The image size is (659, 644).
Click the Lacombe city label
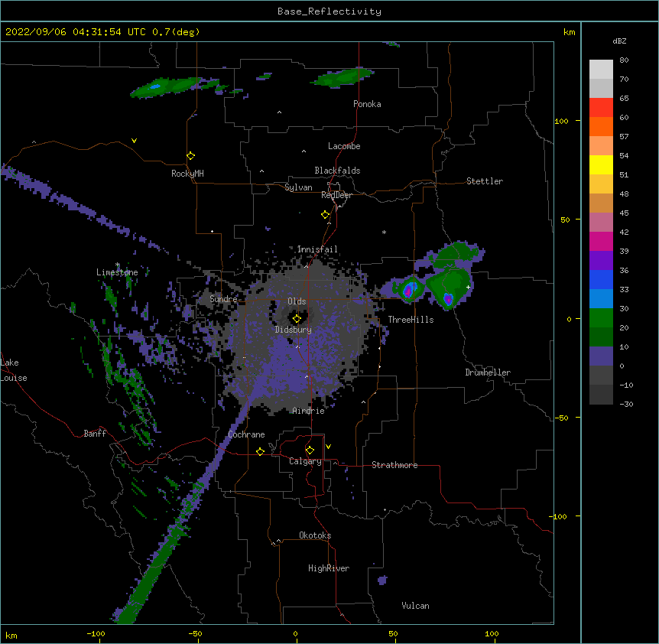[x=344, y=146]
